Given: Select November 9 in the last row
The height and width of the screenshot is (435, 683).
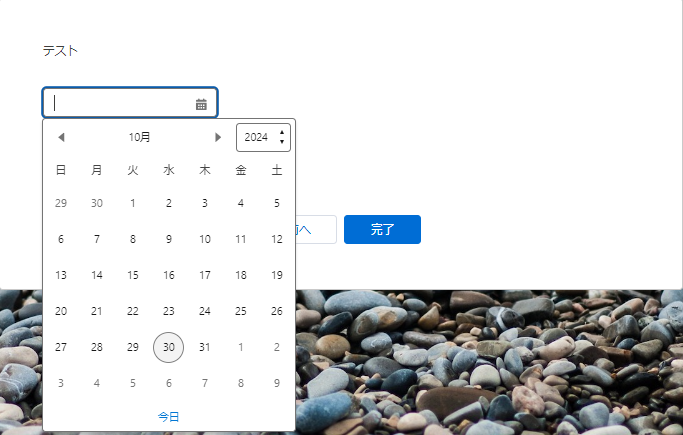Looking at the screenshot, I should 277,383.
